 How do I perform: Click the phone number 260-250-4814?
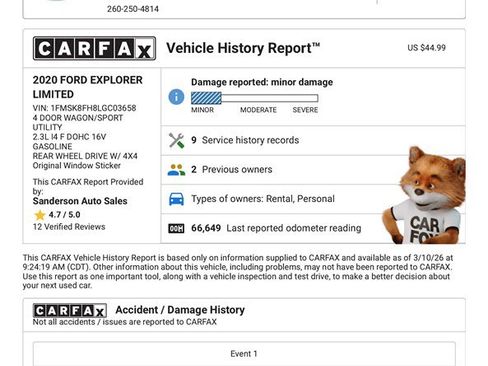point(133,9)
